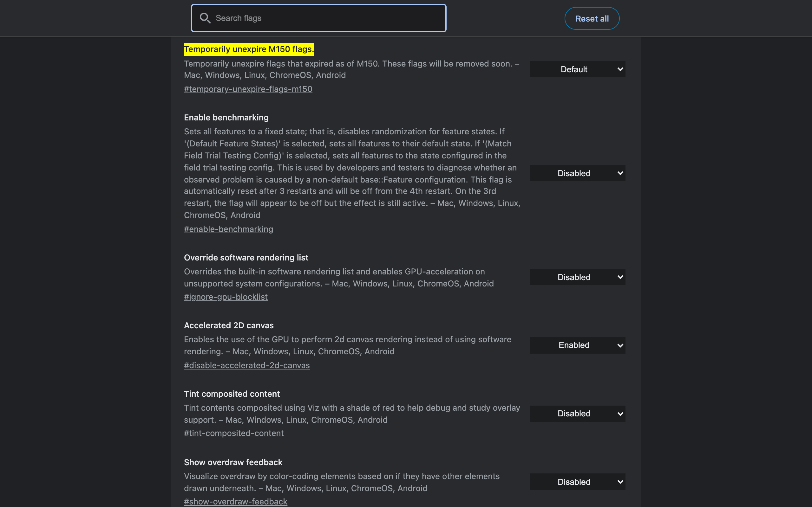
Task: Open the Show overdraw feedback dropdown
Action: point(578,482)
